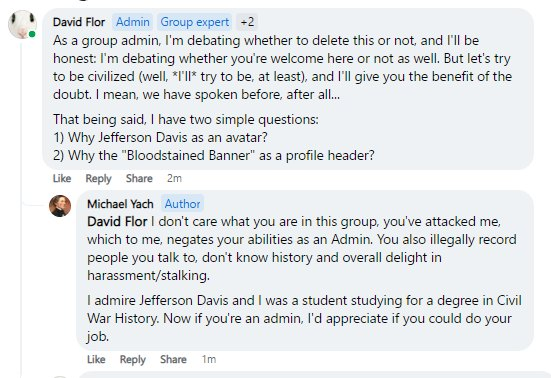Open David Flor's profile picture avatar
551x378 pixels.
point(22,24)
